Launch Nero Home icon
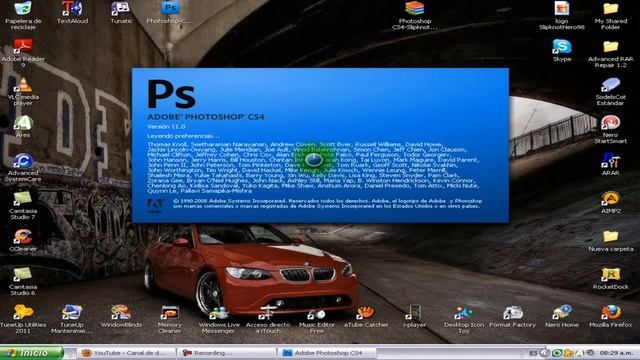Image resolution: width=640 pixels, height=360 pixels. coord(562,313)
